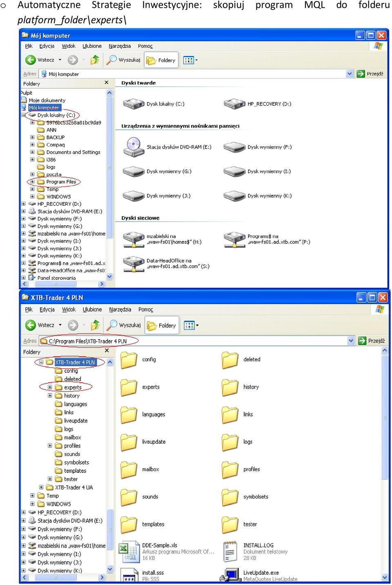Click scroll down arrow in XTB file pane

385,577
